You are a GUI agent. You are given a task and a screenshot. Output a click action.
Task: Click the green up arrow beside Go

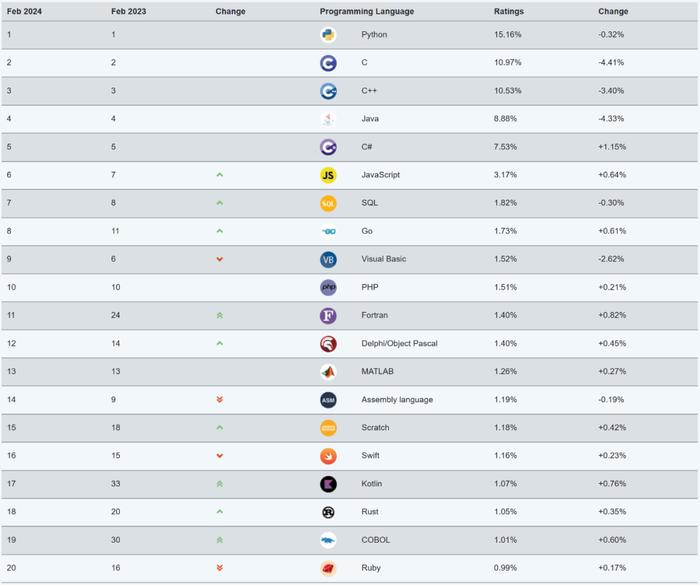(220, 231)
